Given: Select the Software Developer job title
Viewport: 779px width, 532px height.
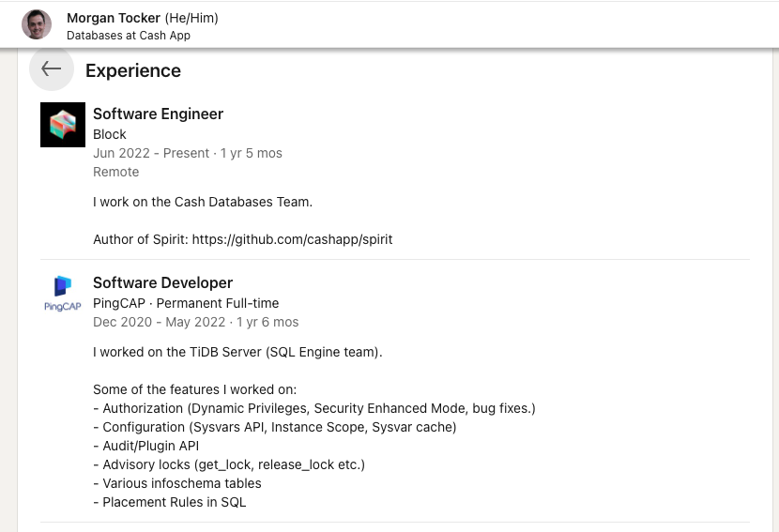Looking at the screenshot, I should [x=162, y=282].
